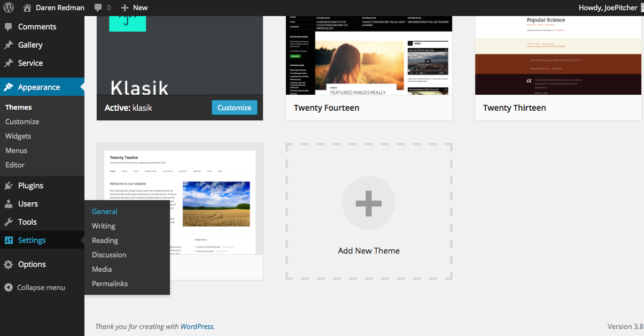Click the comment count 0
Screen dimensions: 644x336
coord(109,7)
